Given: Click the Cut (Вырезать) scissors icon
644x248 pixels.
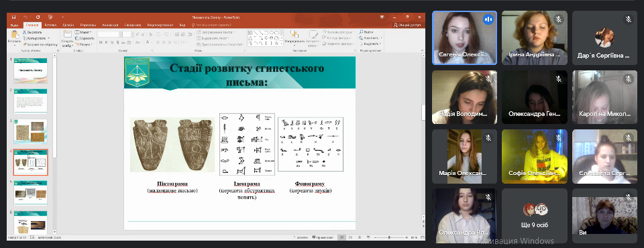Looking at the screenshot, I should (x=25, y=32).
